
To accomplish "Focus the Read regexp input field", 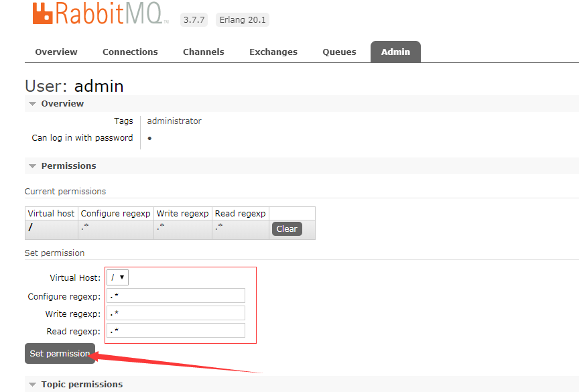I will click(x=176, y=330).
